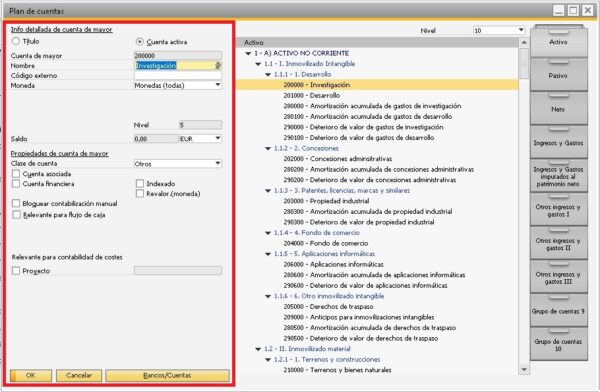Screen dimensions: 600x392
Task: Click the Saldo 0,00 value field
Action: pos(156,139)
